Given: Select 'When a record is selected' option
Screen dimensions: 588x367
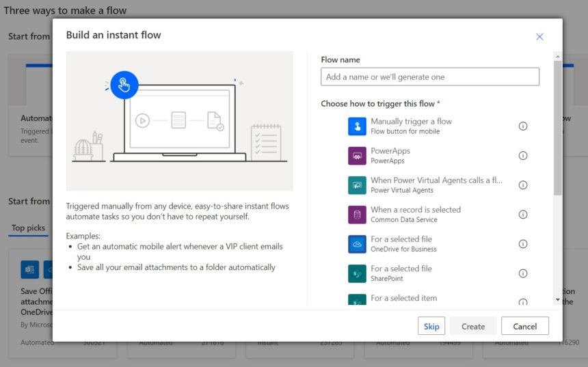Looking at the screenshot, I should (416, 210).
